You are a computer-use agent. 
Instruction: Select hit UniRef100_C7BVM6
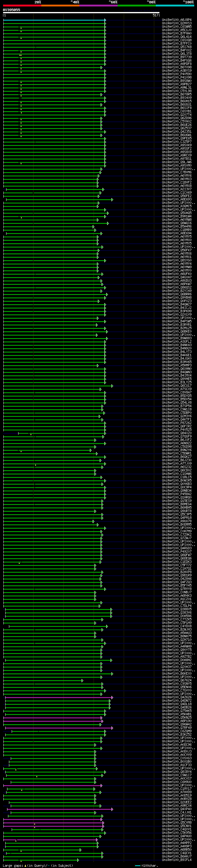tap(176, 172)
